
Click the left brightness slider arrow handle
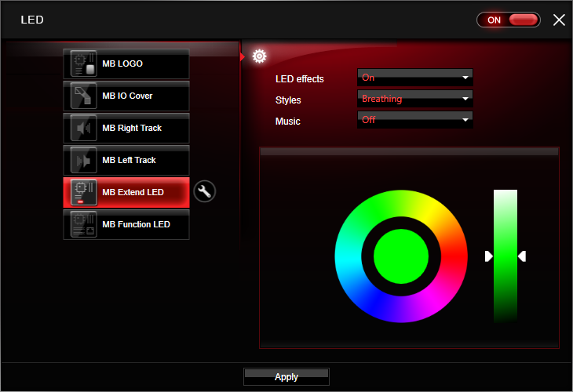pyautogui.click(x=488, y=256)
